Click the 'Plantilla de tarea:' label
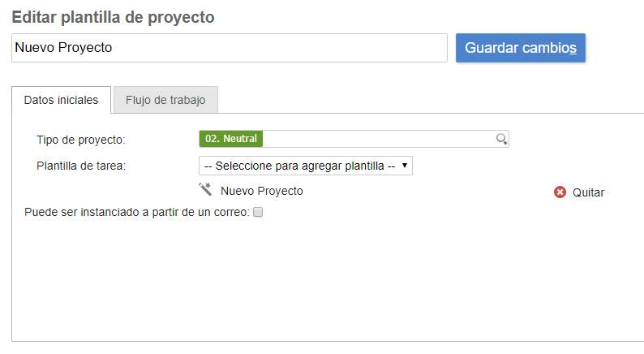The height and width of the screenshot is (354, 644). point(81,166)
